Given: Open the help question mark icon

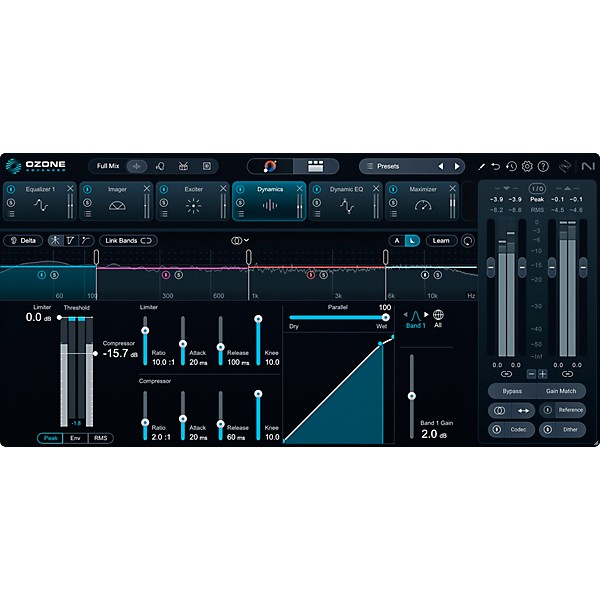Looking at the screenshot, I should tap(543, 166).
